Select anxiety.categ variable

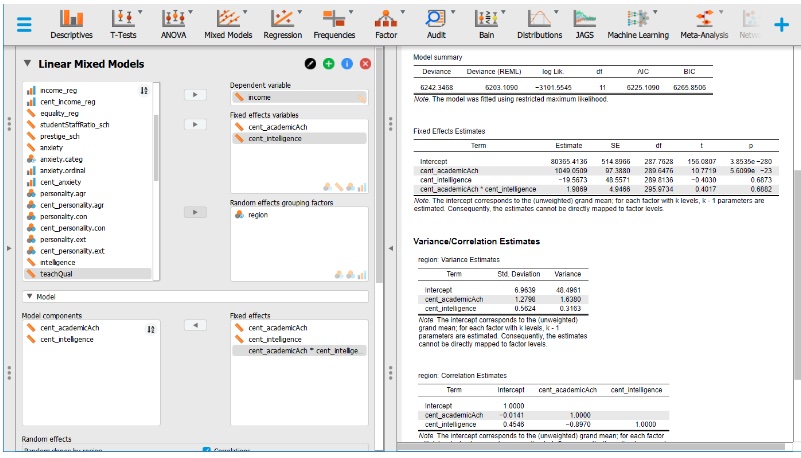(x=88, y=159)
